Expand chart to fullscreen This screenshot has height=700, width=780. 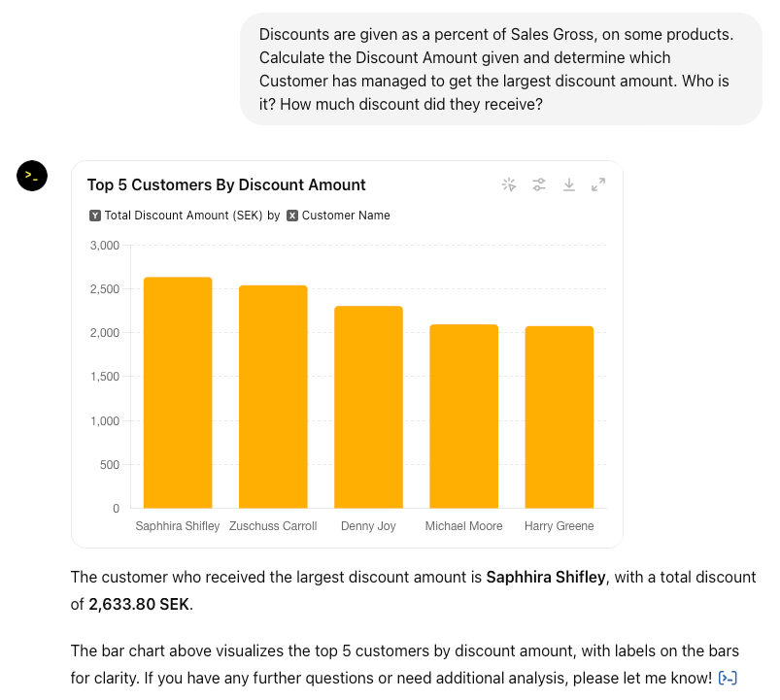point(598,184)
